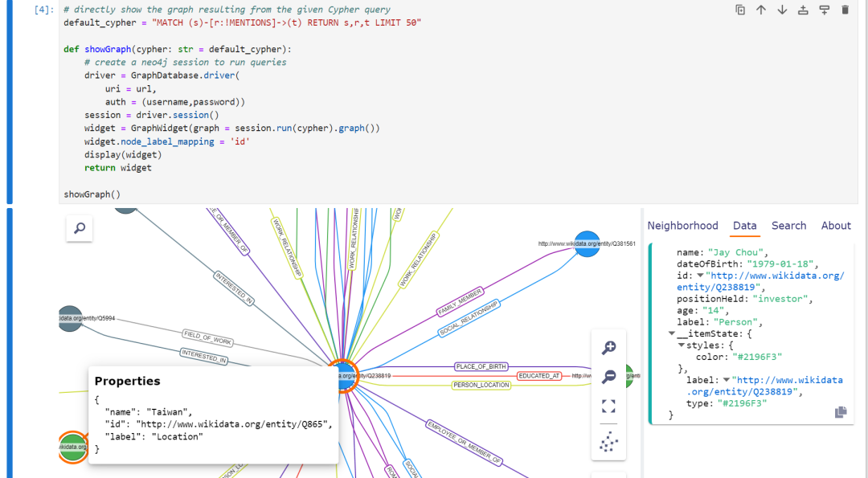Switch to the Neighborhood tab
This screenshot has height=478, width=868.
682,226
